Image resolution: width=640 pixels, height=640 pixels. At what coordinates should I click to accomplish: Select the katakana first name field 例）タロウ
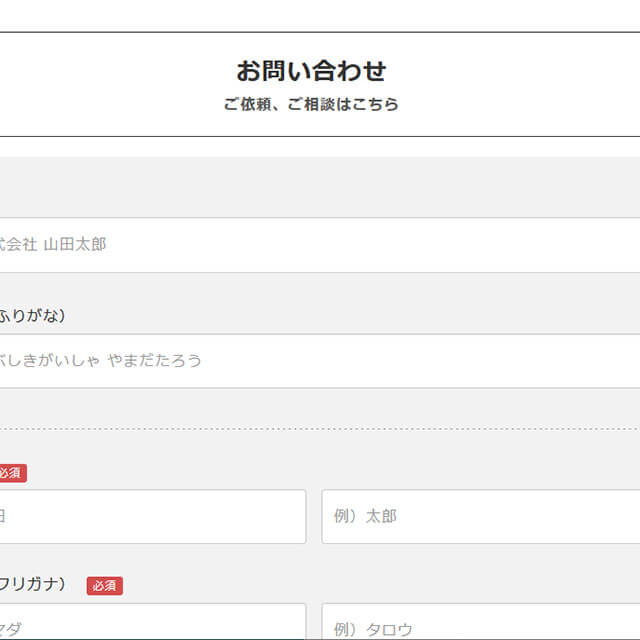click(x=480, y=624)
